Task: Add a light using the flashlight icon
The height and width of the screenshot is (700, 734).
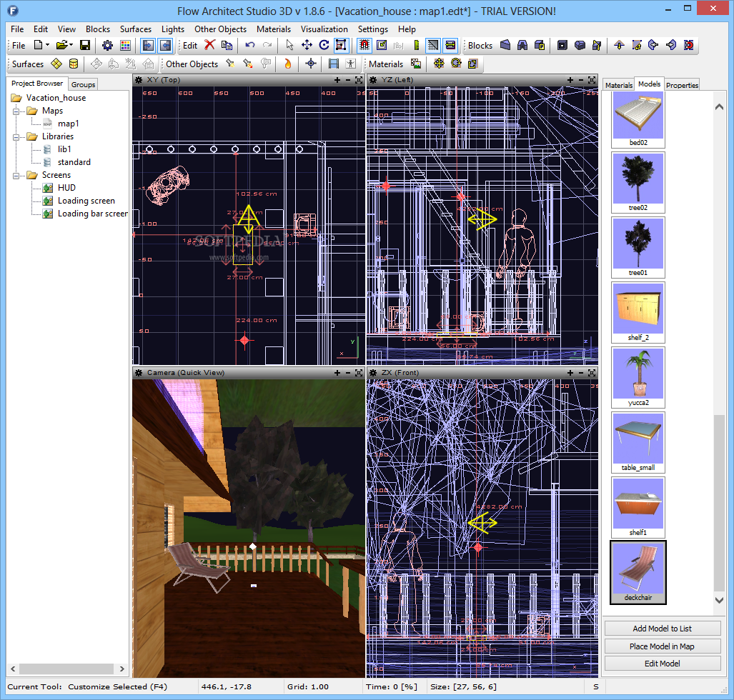Action: 230,64
